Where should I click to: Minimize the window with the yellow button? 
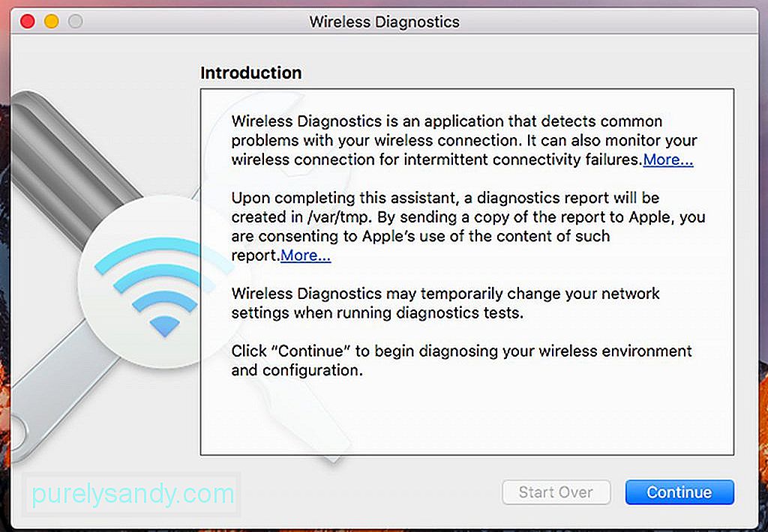click(x=52, y=21)
